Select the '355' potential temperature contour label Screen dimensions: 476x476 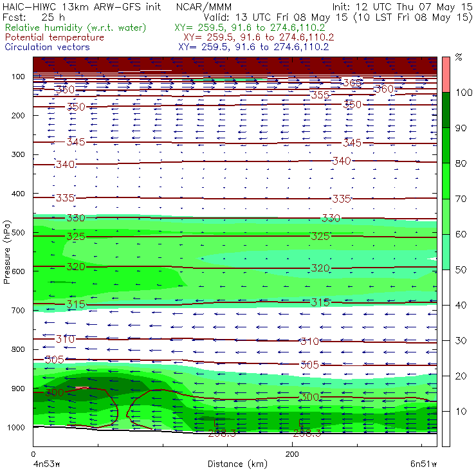pos(320,95)
